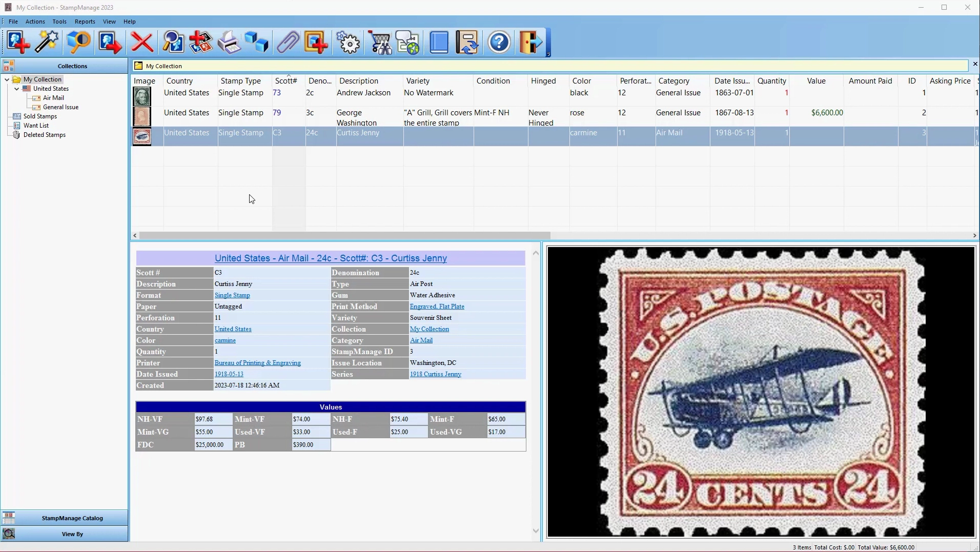Sort rows by the Scott# column header

[x=286, y=80]
